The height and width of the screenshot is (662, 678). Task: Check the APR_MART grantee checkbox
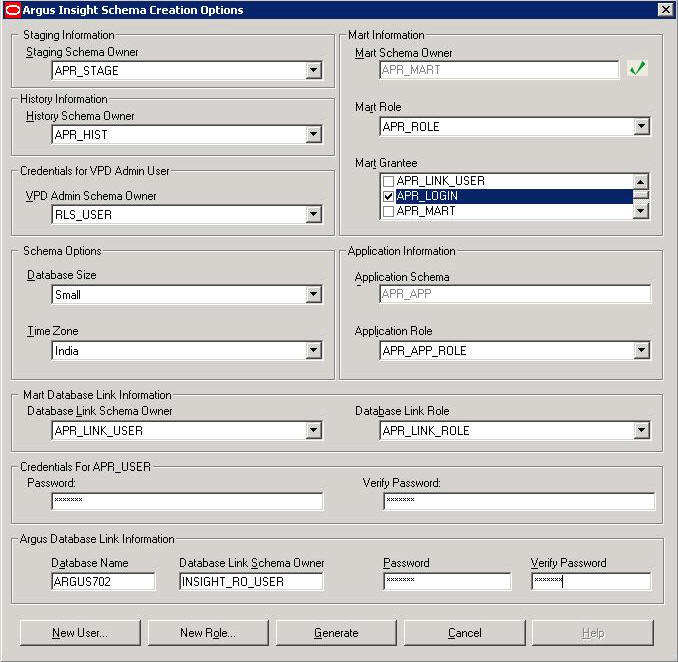pyautogui.click(x=388, y=211)
